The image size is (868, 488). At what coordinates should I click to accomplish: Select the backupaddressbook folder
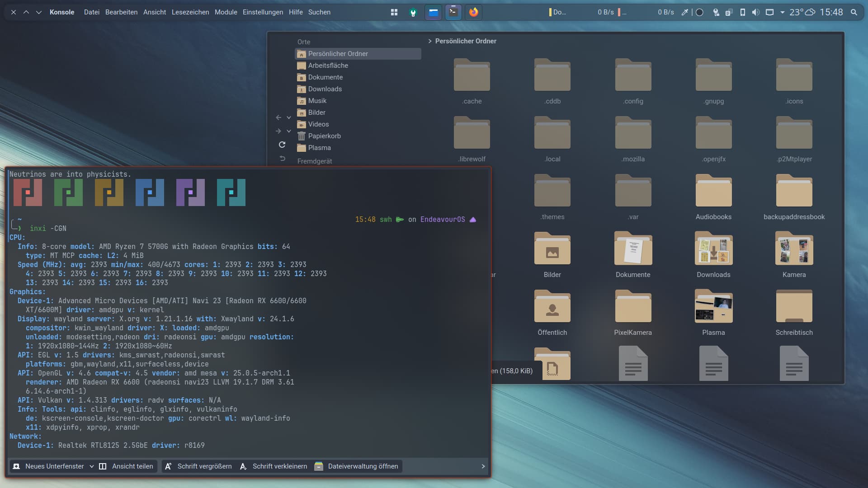click(x=794, y=191)
